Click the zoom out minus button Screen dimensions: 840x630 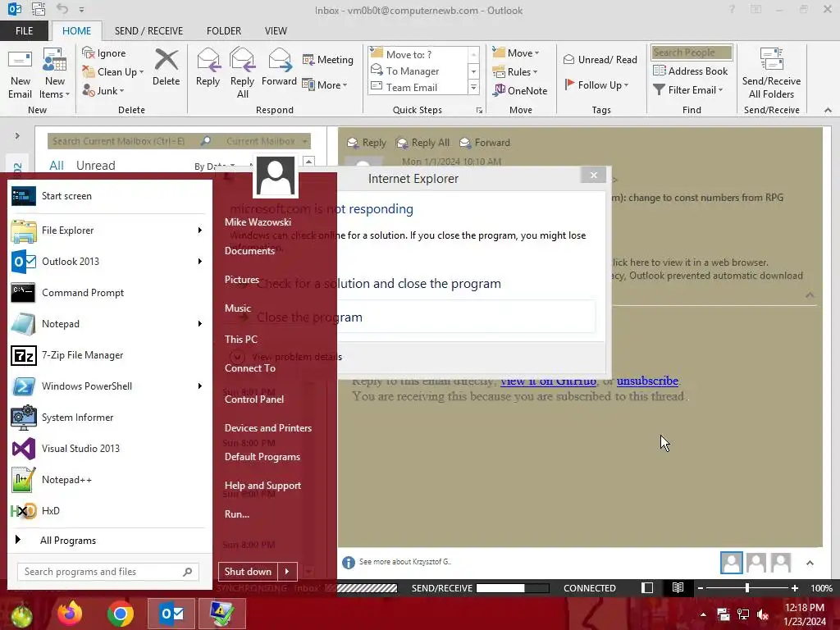(701, 587)
